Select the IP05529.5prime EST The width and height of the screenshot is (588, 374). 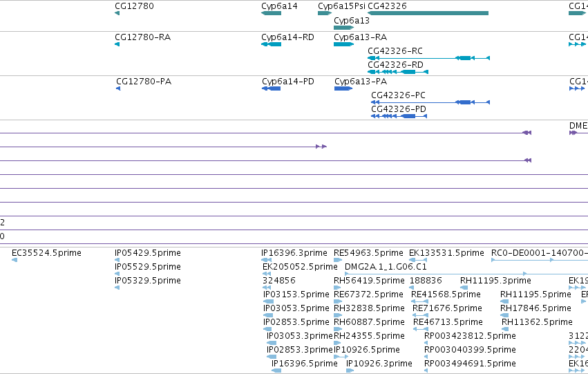pyautogui.click(x=148, y=267)
